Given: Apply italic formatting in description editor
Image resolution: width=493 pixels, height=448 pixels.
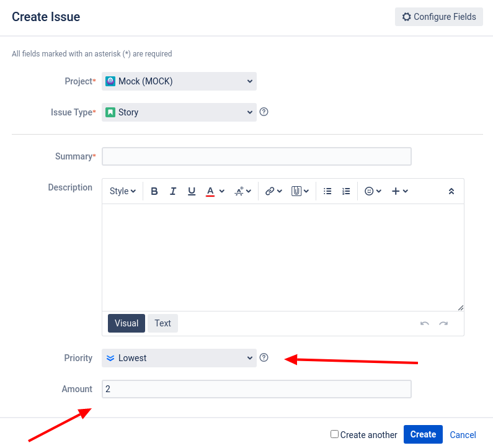Looking at the screenshot, I should pos(173,191).
